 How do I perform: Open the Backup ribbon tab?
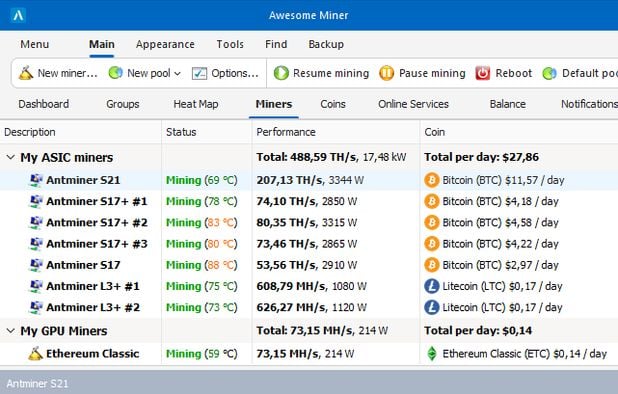[x=326, y=45]
